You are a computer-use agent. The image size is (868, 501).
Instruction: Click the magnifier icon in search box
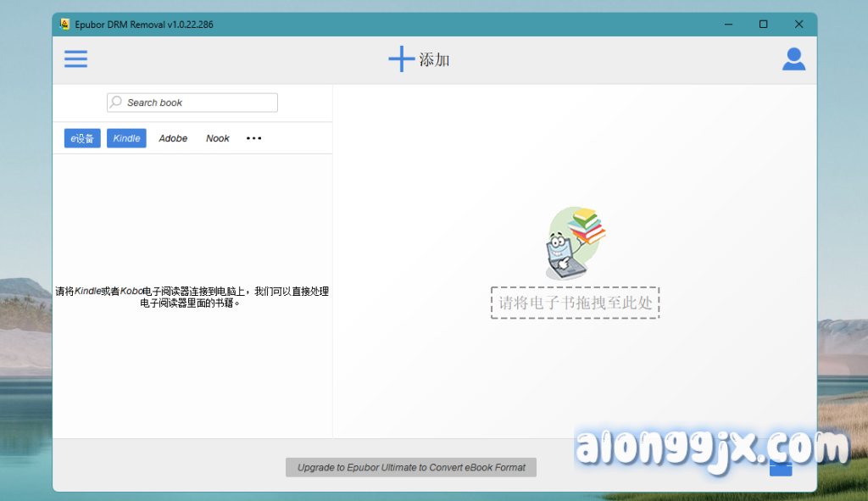click(x=116, y=103)
